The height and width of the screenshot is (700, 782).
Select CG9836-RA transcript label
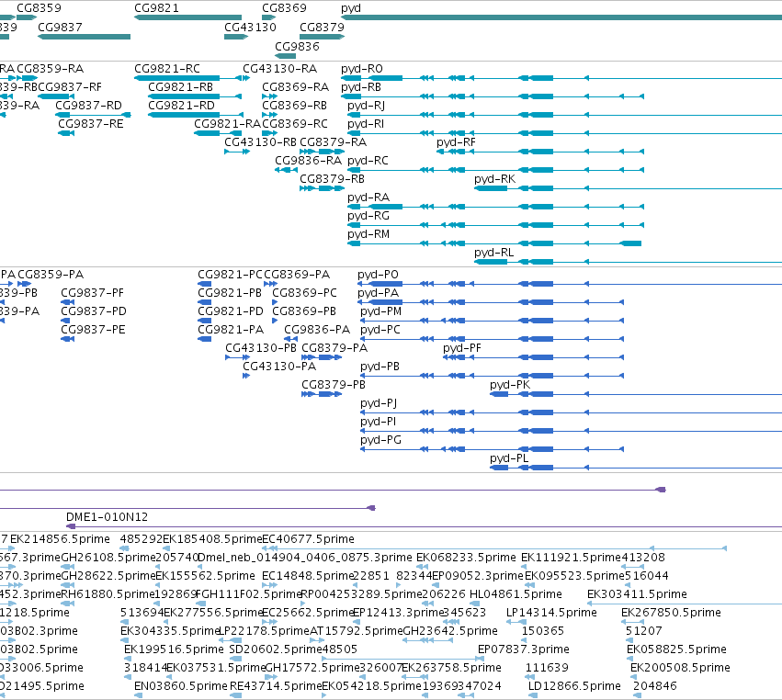pos(308,161)
